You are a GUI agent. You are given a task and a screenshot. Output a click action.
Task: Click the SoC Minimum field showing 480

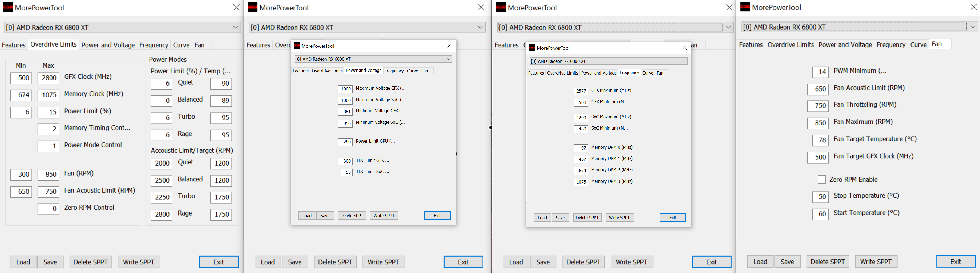tap(580, 129)
